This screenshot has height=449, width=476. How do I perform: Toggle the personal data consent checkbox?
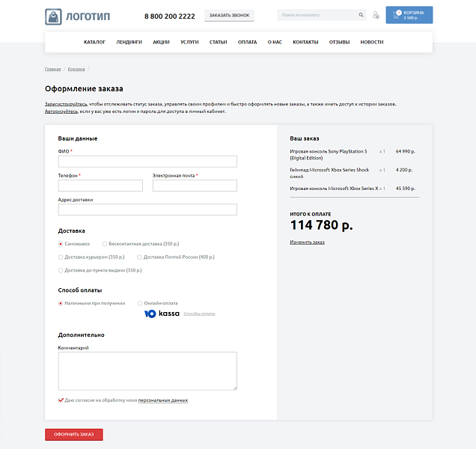pyautogui.click(x=61, y=400)
